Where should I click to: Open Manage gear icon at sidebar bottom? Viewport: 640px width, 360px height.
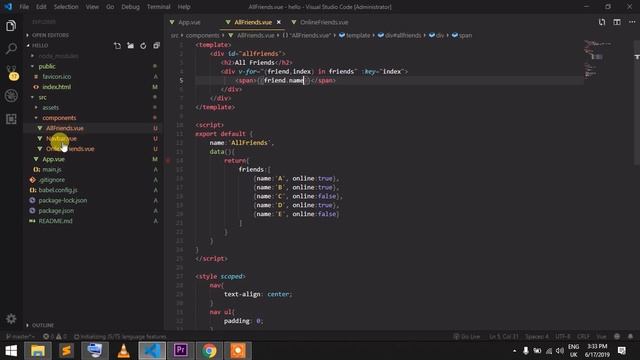[x=11, y=319]
